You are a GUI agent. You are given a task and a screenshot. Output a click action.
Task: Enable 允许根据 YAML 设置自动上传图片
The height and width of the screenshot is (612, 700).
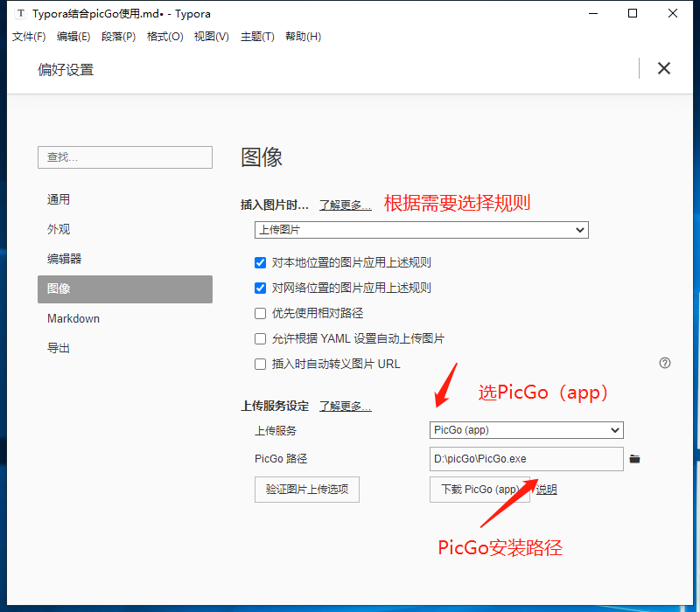[x=260, y=339]
